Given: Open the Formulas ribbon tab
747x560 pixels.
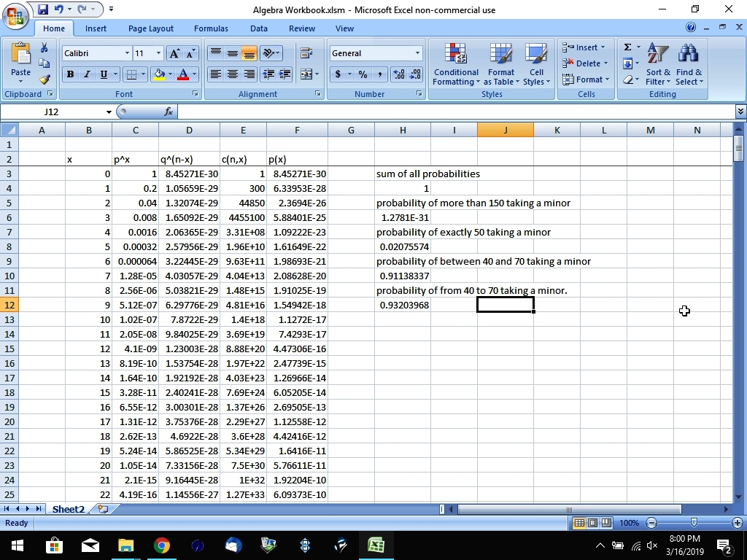Looking at the screenshot, I should [211, 28].
